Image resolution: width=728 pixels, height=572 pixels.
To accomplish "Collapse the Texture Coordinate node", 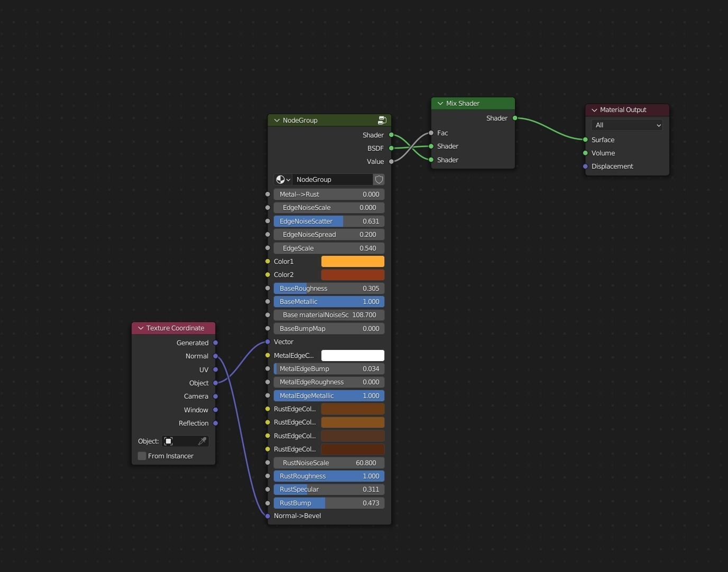I will pos(141,328).
